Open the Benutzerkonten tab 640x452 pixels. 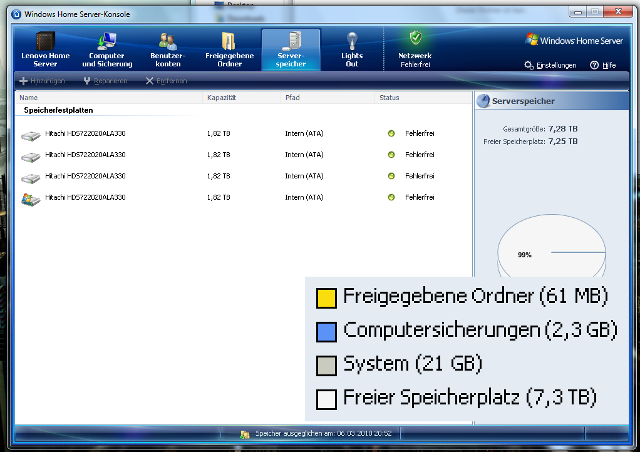tap(168, 49)
